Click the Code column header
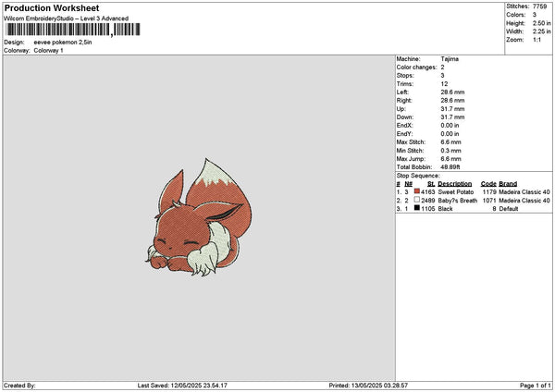555x392 pixels. (488, 184)
